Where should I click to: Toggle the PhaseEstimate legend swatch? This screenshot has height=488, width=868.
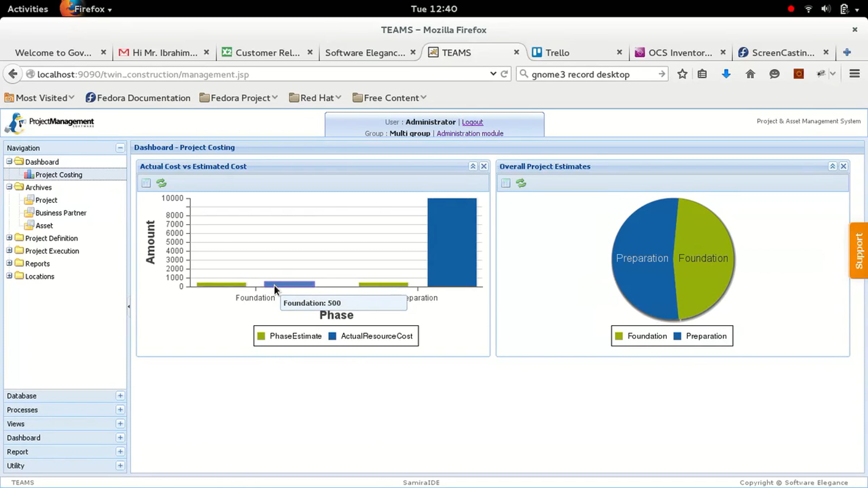(261, 336)
